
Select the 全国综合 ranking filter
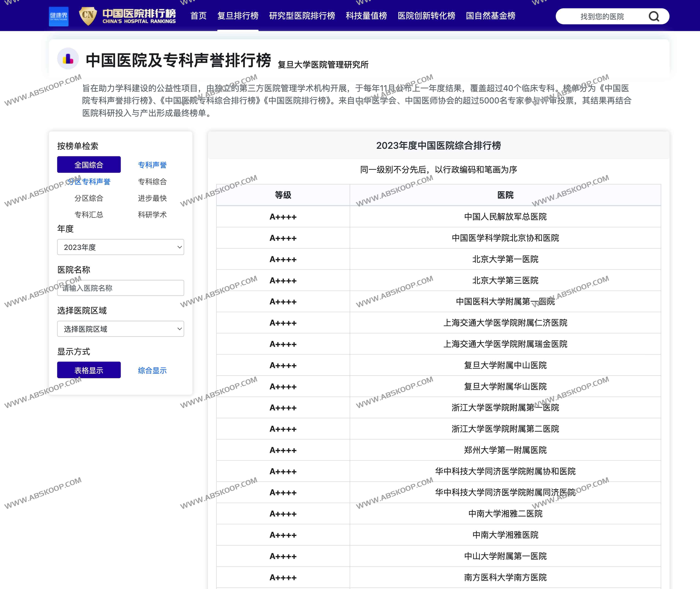point(89,165)
